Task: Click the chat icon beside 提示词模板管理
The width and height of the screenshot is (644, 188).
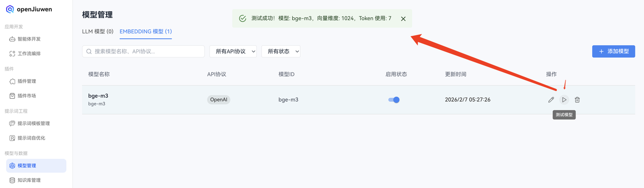Action: (x=13, y=123)
